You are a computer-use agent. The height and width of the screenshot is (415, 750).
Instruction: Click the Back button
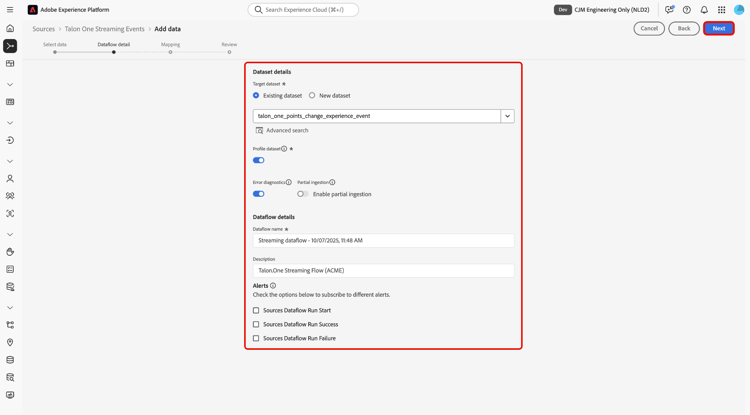(x=684, y=28)
